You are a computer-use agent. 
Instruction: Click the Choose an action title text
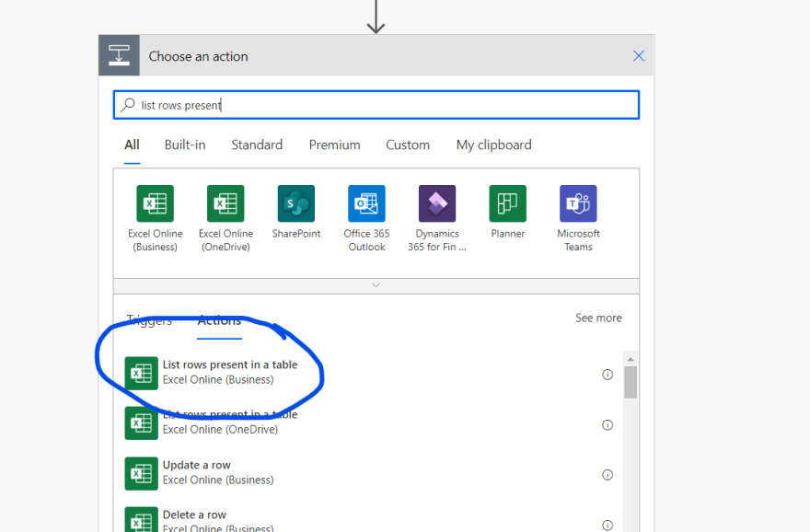pyautogui.click(x=199, y=56)
